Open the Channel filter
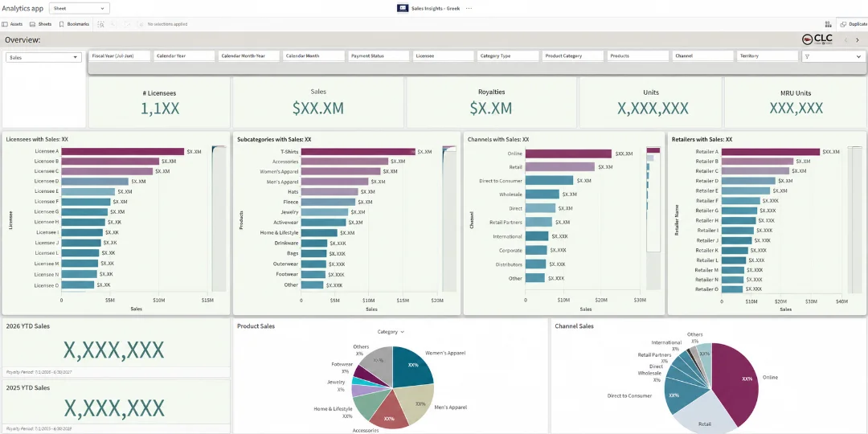 (702, 56)
